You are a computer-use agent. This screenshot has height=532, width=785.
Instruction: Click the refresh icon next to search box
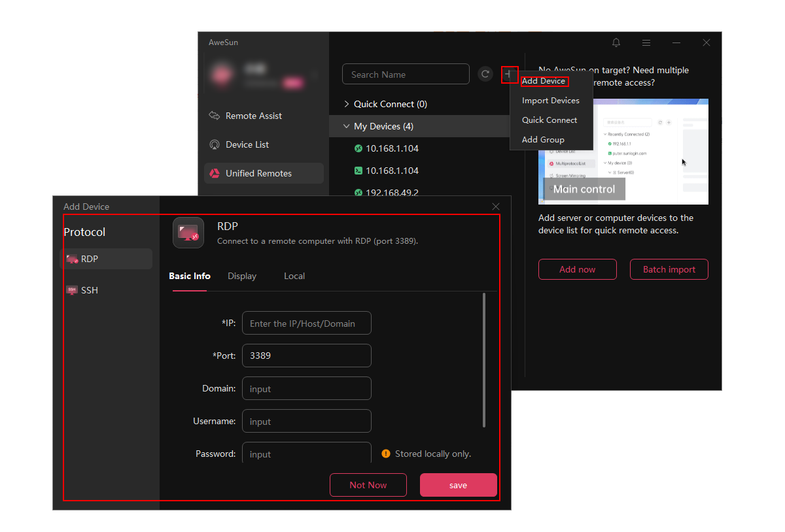(485, 74)
